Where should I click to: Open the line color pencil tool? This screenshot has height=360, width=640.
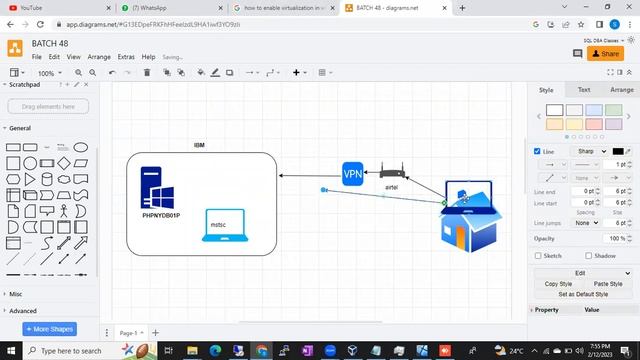click(215, 73)
